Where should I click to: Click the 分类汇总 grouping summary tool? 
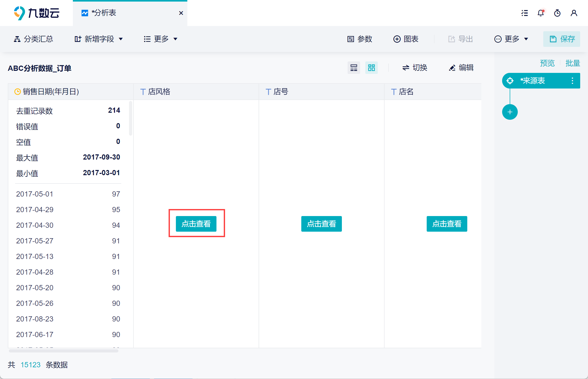(33, 39)
